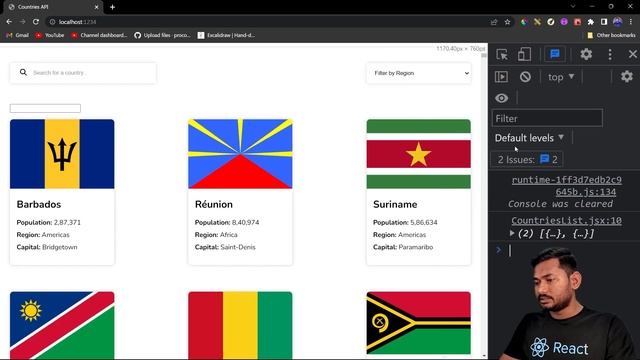Open console settings gear

(x=627, y=76)
